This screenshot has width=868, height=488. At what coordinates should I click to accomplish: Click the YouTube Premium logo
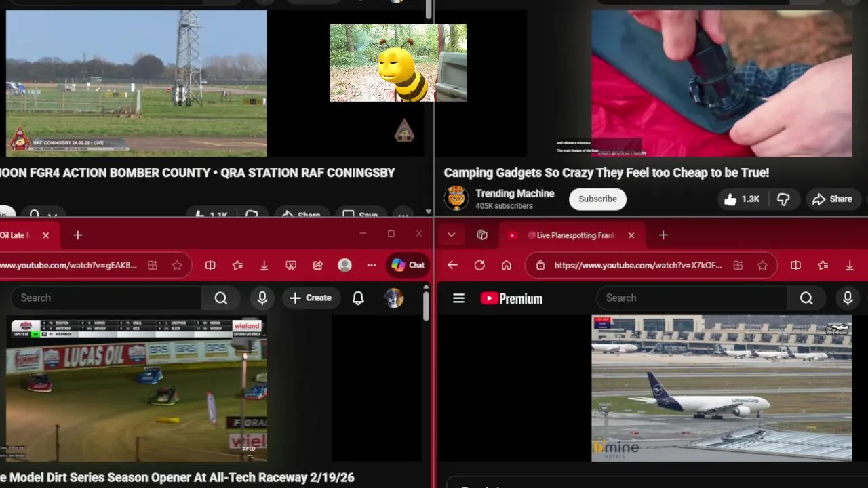(x=511, y=298)
